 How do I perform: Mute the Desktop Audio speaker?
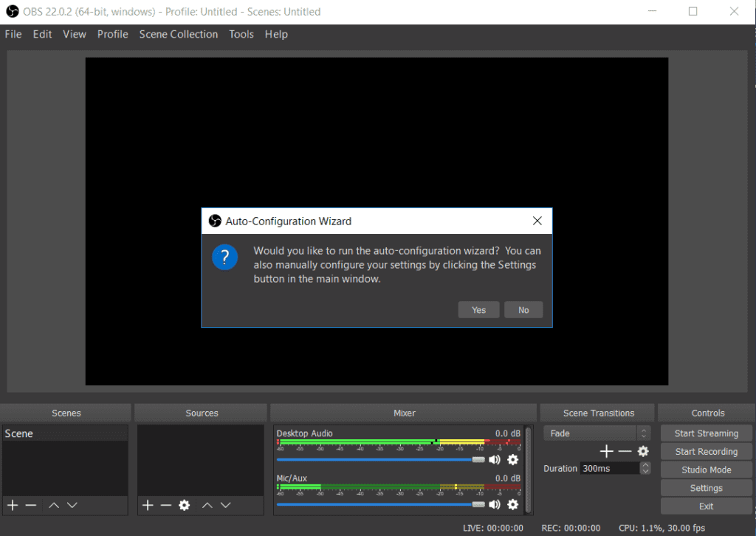[x=494, y=459]
